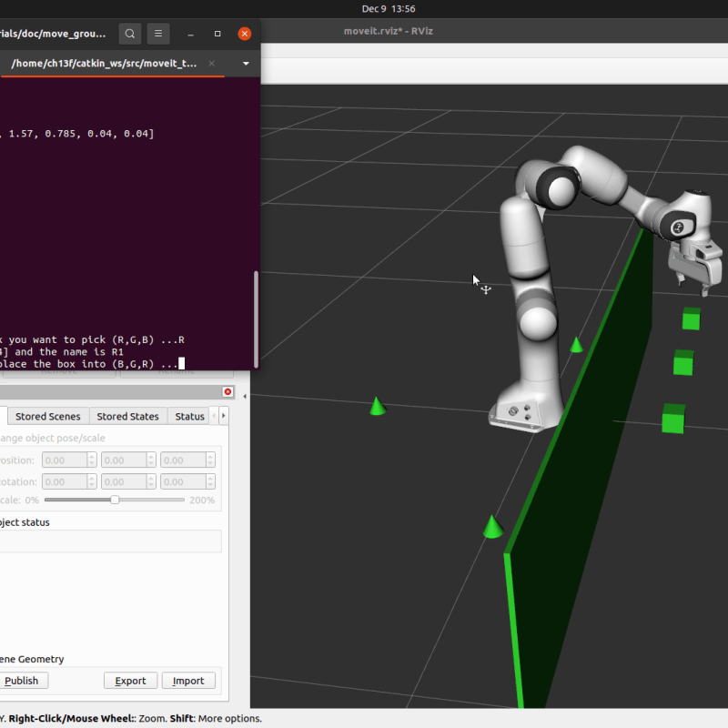Close the terminal tab with its X icon
The image size is (728, 728).
pyautogui.click(x=212, y=63)
